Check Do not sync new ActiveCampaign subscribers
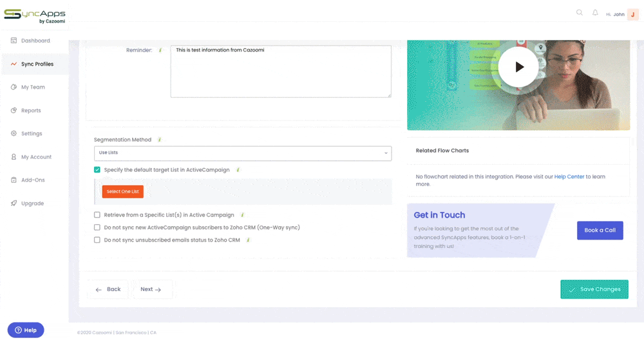 97,227
